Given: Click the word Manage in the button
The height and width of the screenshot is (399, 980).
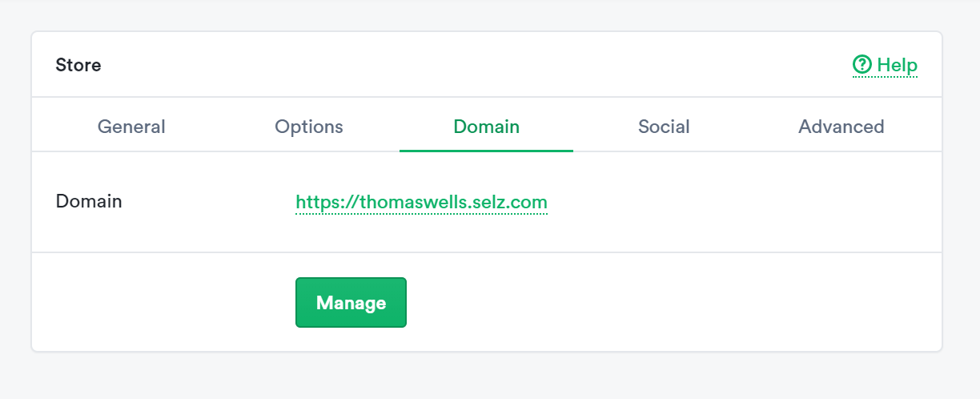Looking at the screenshot, I should tap(351, 303).
